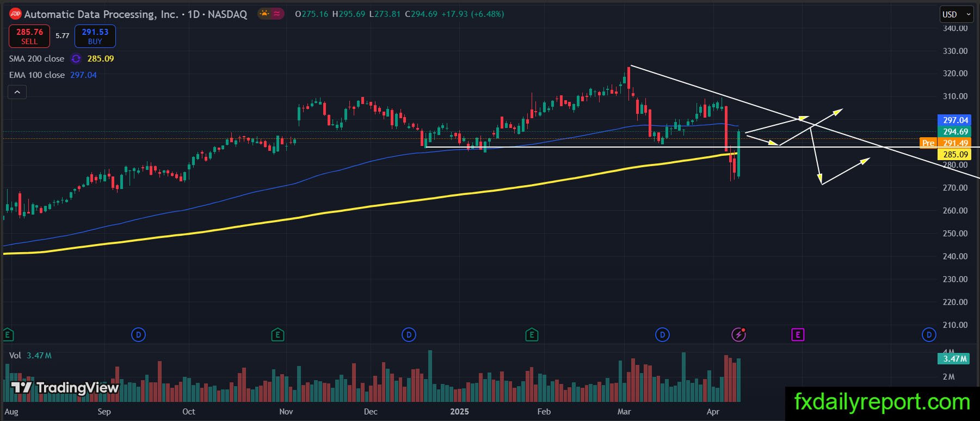Screen dimensions: 980x421
Task: Click the orange Pre 291.49 price label
Action: (x=945, y=143)
